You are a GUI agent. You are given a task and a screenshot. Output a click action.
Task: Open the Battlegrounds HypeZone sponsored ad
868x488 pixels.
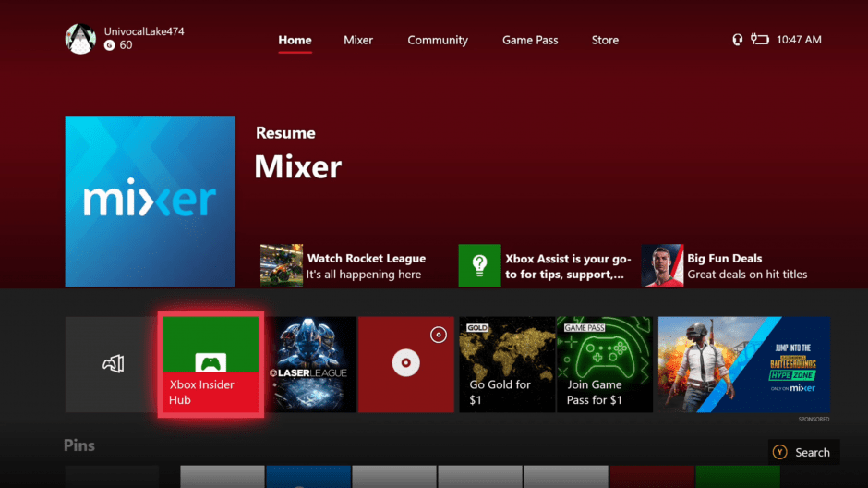744,364
